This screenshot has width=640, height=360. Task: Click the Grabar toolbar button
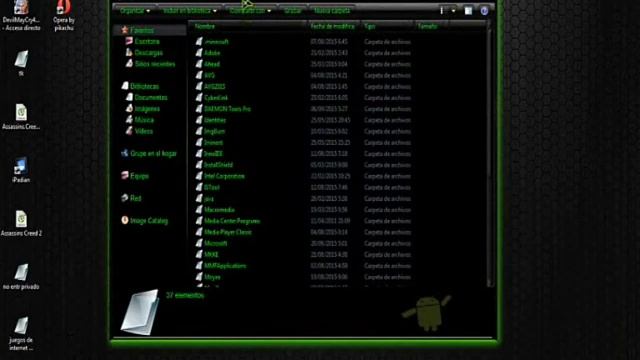pos(293,11)
